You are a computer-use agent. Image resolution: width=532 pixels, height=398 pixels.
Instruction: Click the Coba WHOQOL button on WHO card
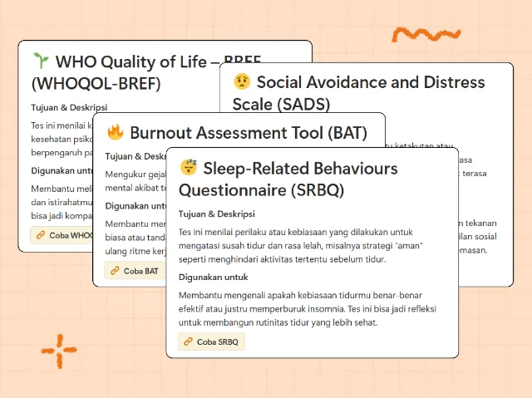(62, 235)
